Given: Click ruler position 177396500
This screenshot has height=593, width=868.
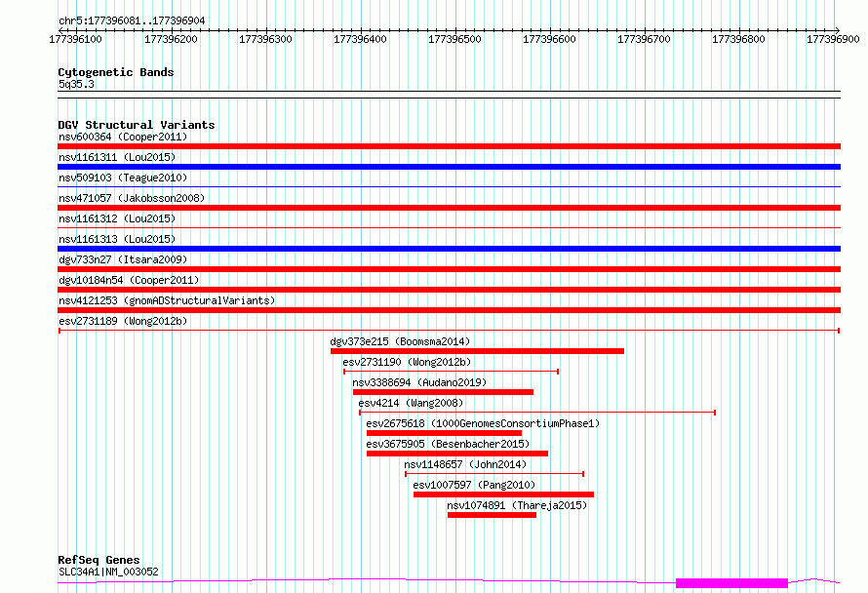Looking at the screenshot, I should [455, 39].
